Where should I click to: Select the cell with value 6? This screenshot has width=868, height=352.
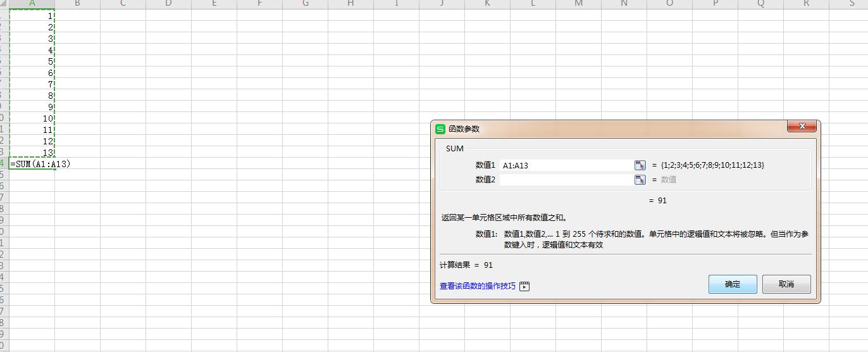[x=32, y=73]
